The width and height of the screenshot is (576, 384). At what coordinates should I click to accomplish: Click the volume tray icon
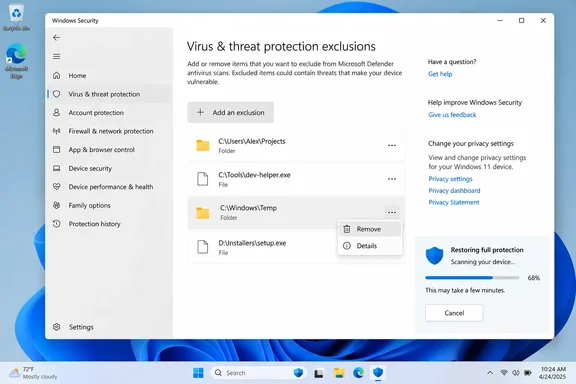[x=516, y=373]
